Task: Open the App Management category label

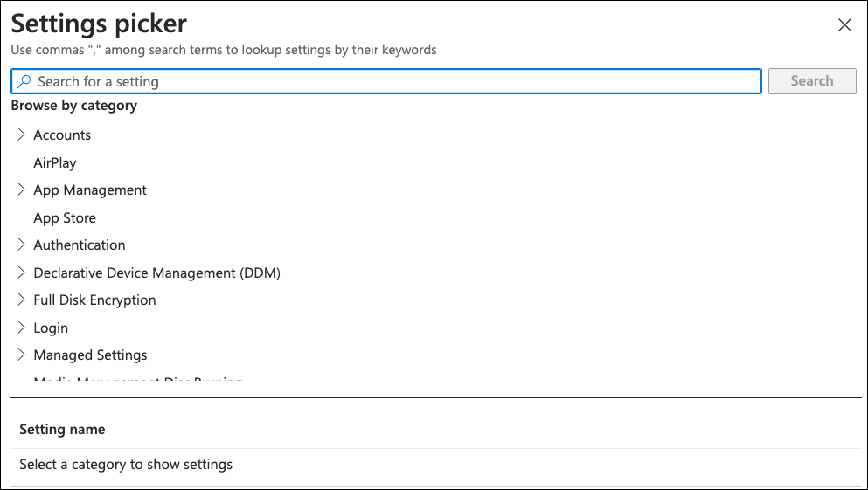Action: pyautogui.click(x=90, y=190)
